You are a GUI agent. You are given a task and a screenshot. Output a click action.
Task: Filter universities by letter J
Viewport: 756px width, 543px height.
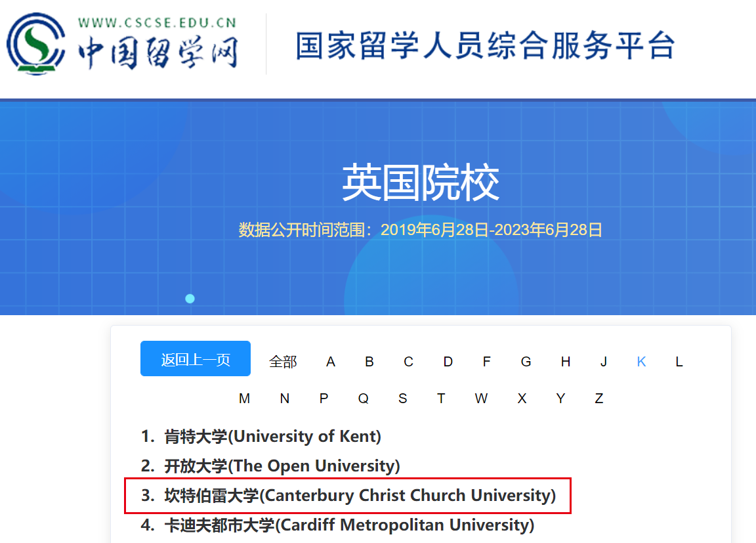[603, 362]
